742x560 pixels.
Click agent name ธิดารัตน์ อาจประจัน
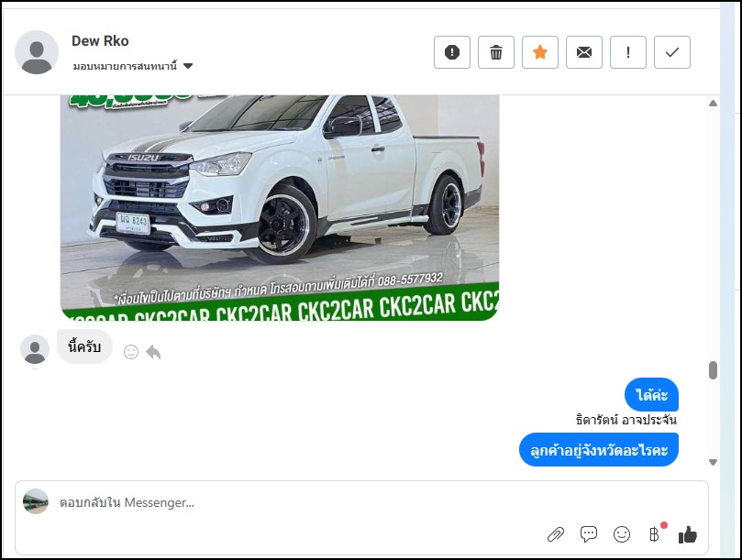point(626,420)
